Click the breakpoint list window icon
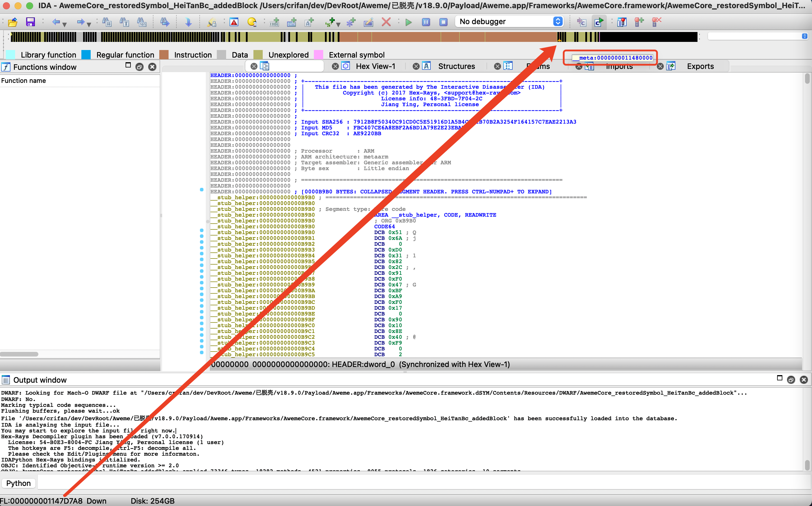 tap(622, 22)
